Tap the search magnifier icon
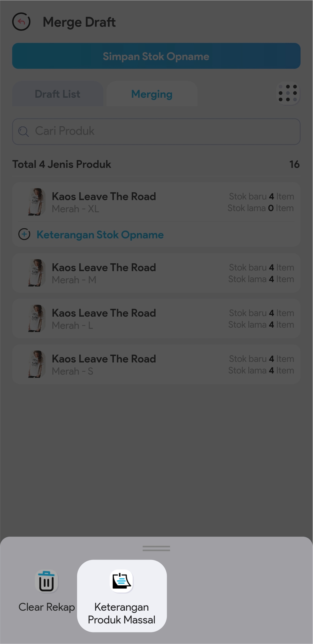Screen dimensions: 313x644 pyautogui.click(x=23, y=131)
